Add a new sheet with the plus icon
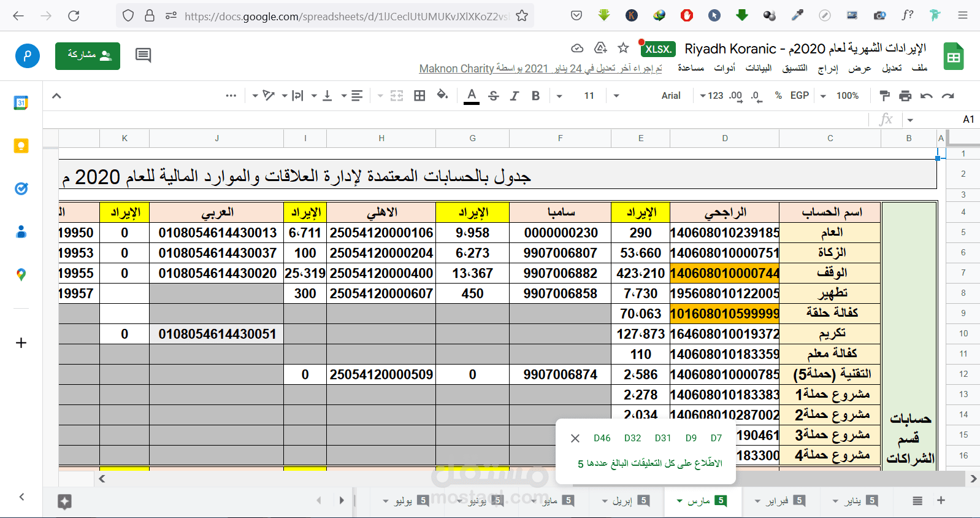The width and height of the screenshot is (980, 518). click(x=941, y=501)
